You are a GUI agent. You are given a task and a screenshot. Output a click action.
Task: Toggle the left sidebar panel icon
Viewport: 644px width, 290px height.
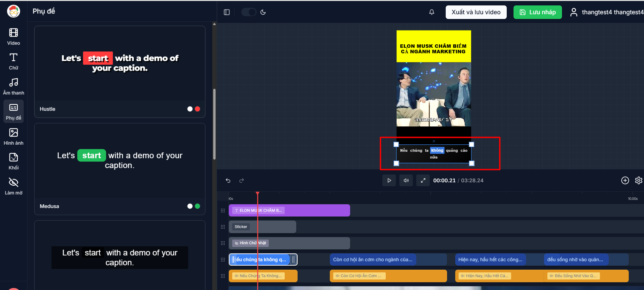pos(227,12)
